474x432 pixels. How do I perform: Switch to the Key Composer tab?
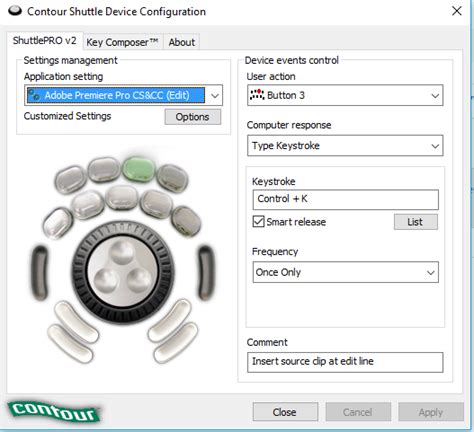point(122,42)
